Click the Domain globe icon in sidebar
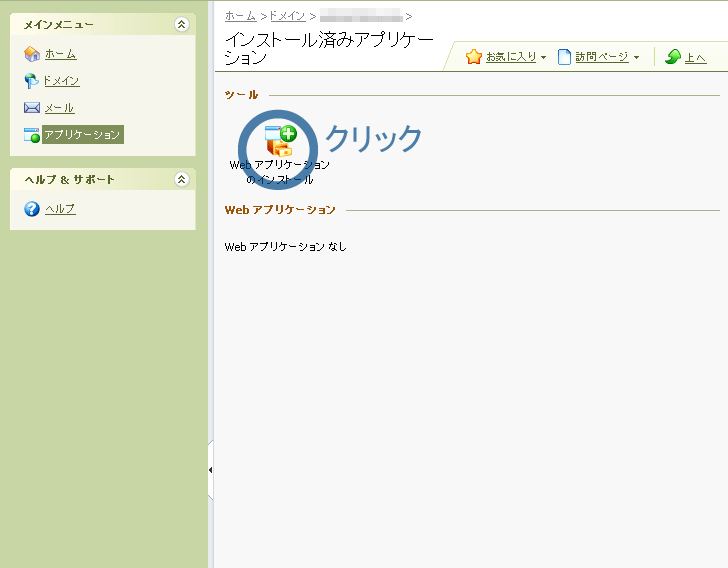The height and width of the screenshot is (568, 728). coord(31,81)
